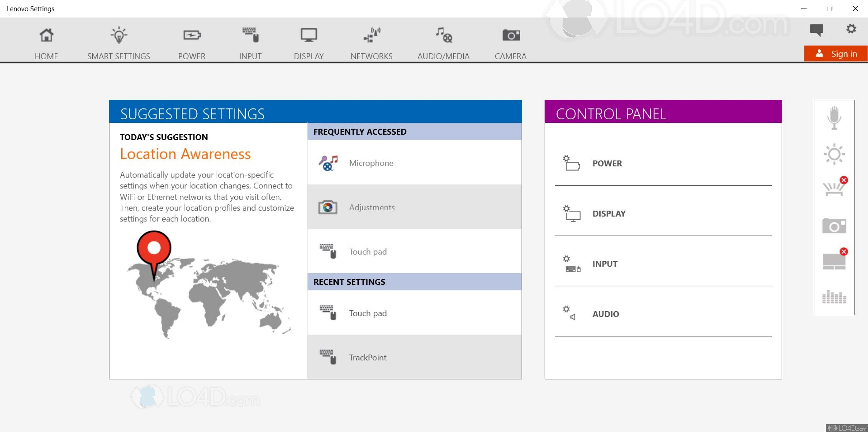The height and width of the screenshot is (432, 868).
Task: Go to the Home tab
Action: tap(46, 43)
